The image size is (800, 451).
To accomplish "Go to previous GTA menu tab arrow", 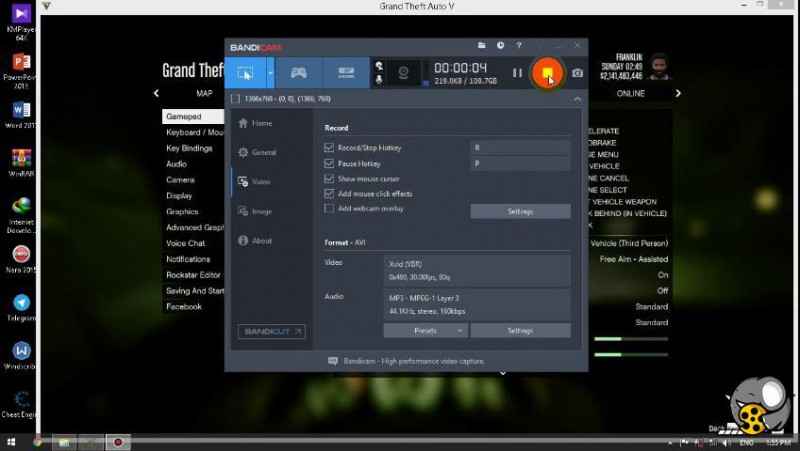I will coord(156,93).
